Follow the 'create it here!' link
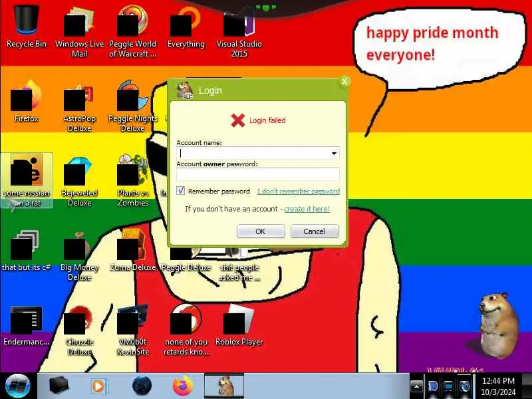This screenshot has width=532, height=399. coord(307,209)
